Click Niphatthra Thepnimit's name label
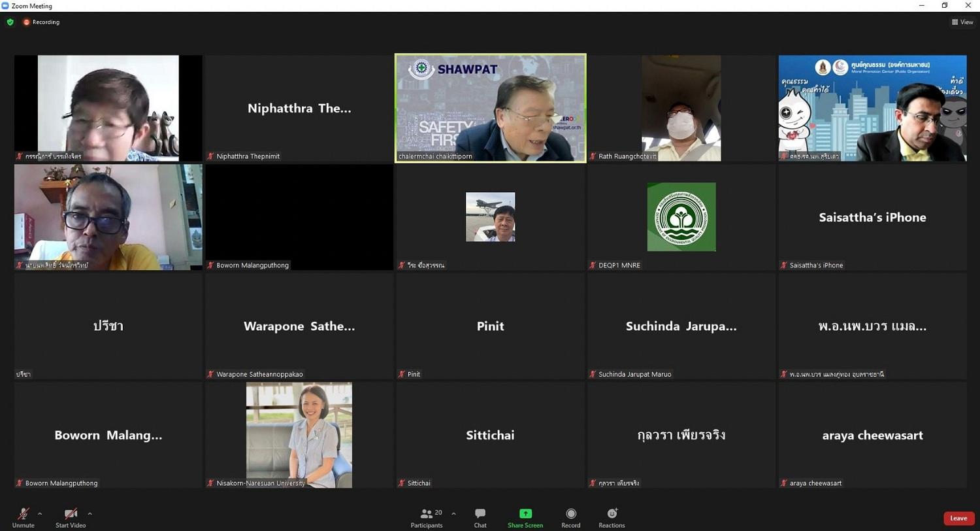 point(248,156)
